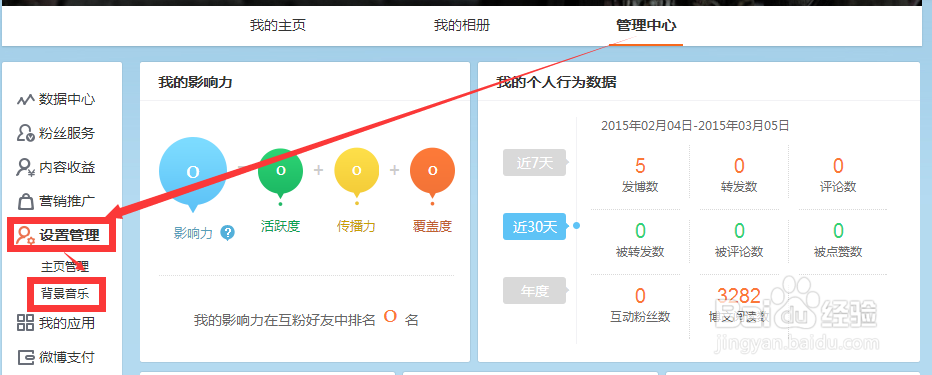Click the 粉丝服务 person icon

(x=26, y=133)
